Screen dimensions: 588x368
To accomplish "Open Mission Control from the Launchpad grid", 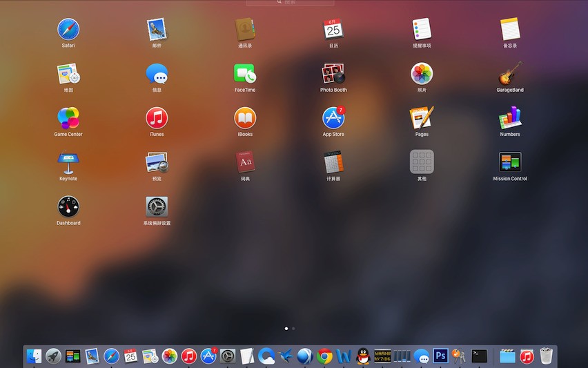I will point(510,162).
